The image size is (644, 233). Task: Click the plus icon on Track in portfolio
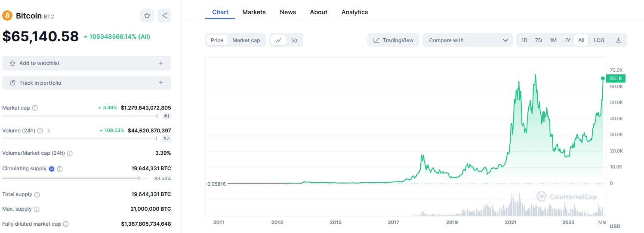161,83
